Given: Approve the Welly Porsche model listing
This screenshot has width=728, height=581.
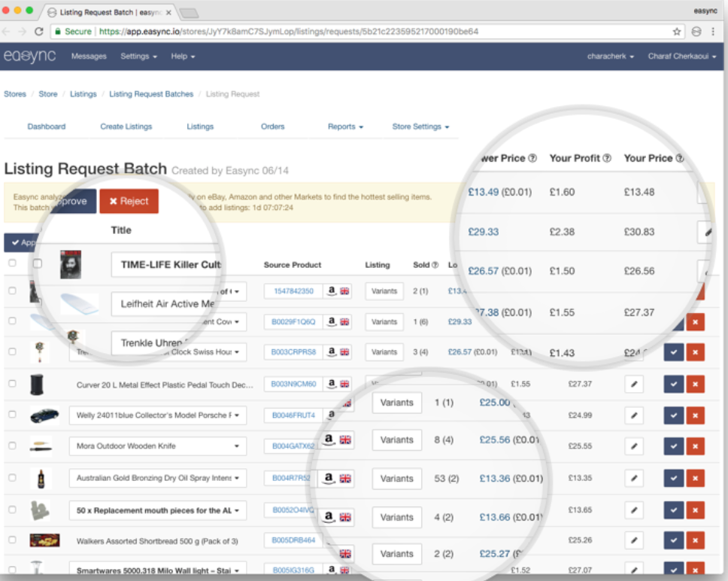Looking at the screenshot, I should point(674,415).
